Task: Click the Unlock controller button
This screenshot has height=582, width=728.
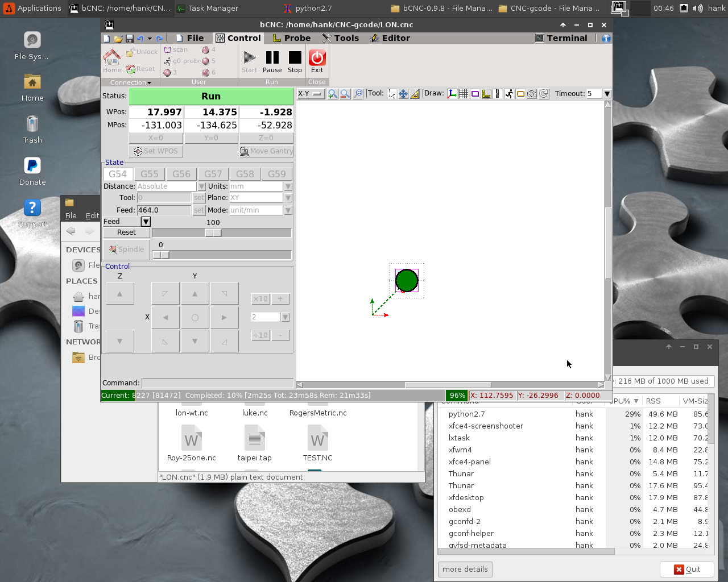Action: (x=142, y=52)
